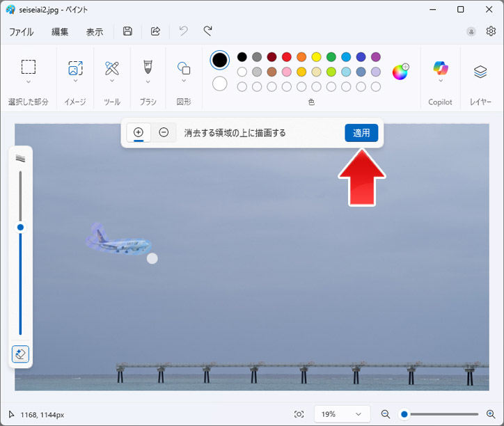
Task: Pick the lime green color swatch
Action: coord(331,72)
